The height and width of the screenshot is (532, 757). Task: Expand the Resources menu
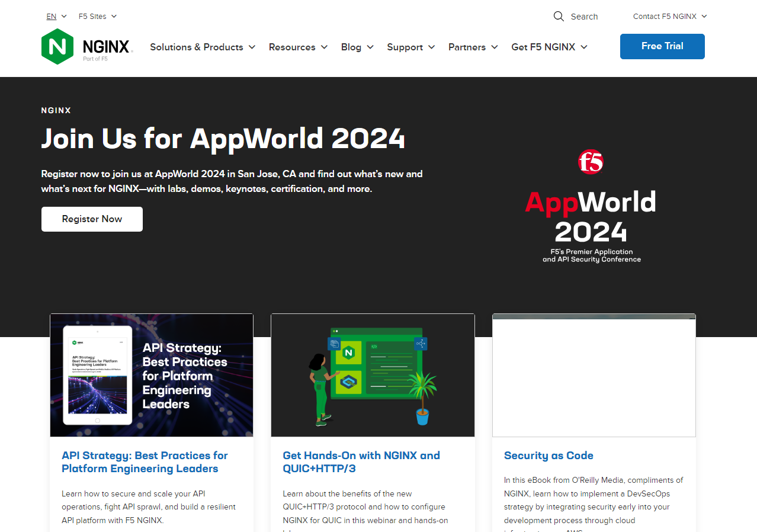297,47
